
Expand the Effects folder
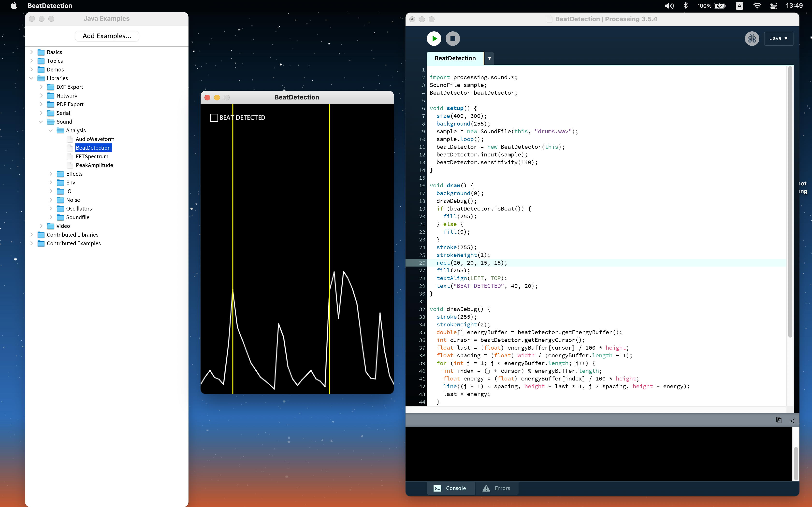point(51,174)
